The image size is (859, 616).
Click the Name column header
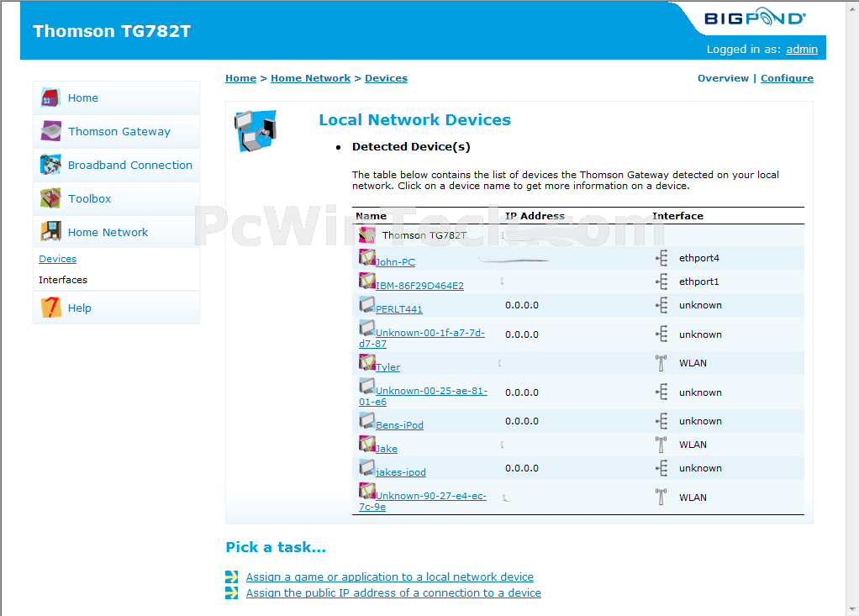[371, 216]
